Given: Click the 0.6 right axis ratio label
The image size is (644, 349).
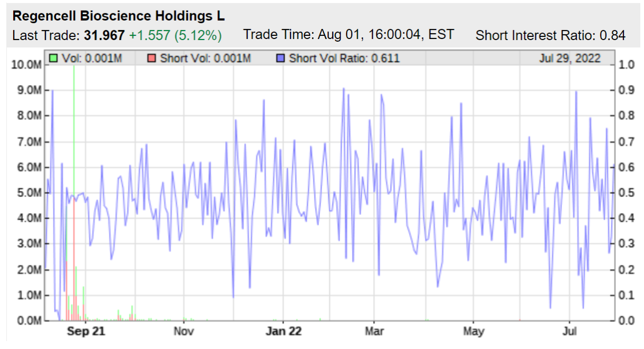Looking at the screenshot, I should pyautogui.click(x=626, y=167).
